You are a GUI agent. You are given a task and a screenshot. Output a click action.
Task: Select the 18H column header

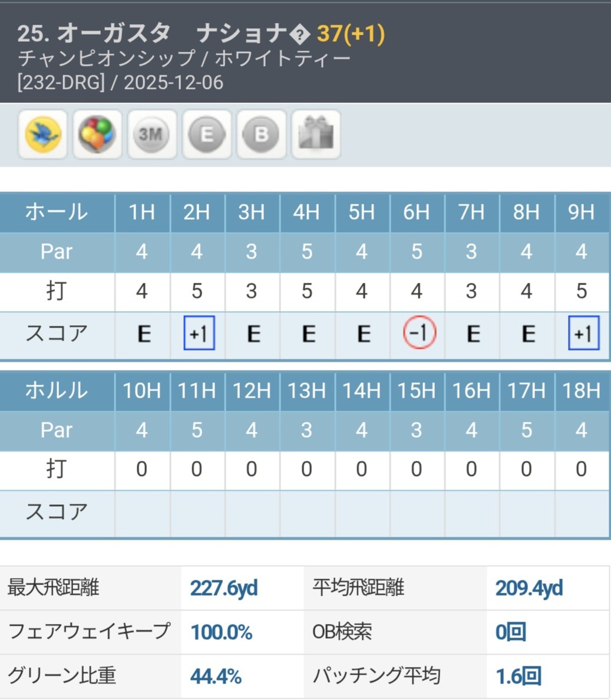[x=582, y=391]
